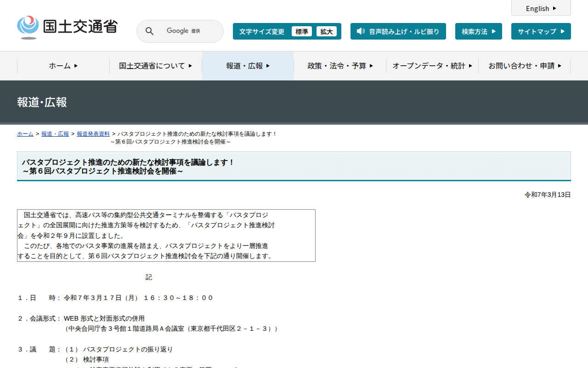Expand 政策・法令・予算 menu
The image size is (588, 368).
pyautogui.click(x=340, y=66)
